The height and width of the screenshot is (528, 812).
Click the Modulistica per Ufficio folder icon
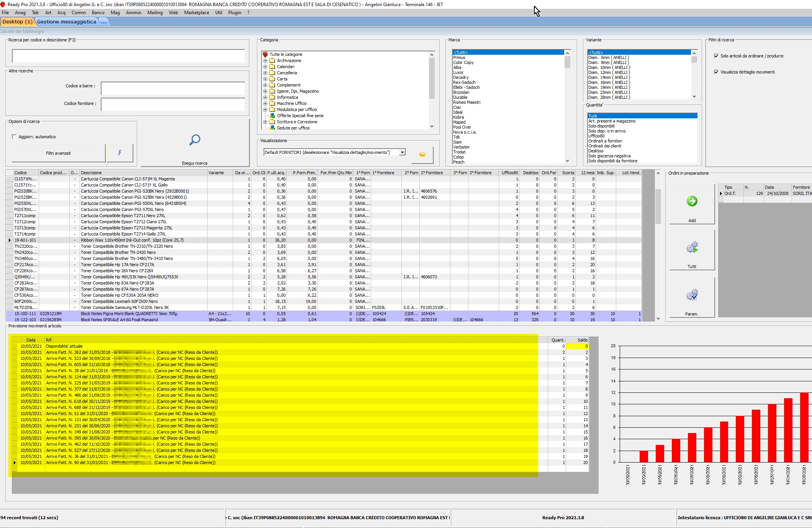(x=272, y=110)
